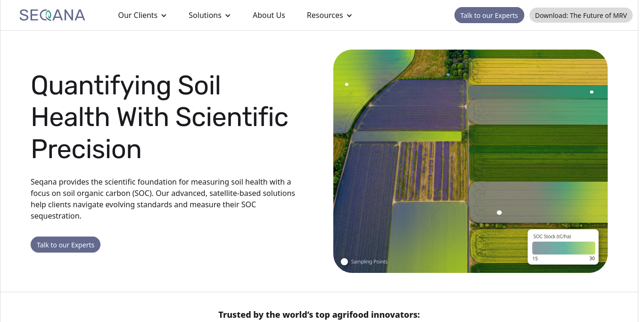644x322 pixels.
Task: Click the SOC Stock gradient color bar
Action: [563, 248]
